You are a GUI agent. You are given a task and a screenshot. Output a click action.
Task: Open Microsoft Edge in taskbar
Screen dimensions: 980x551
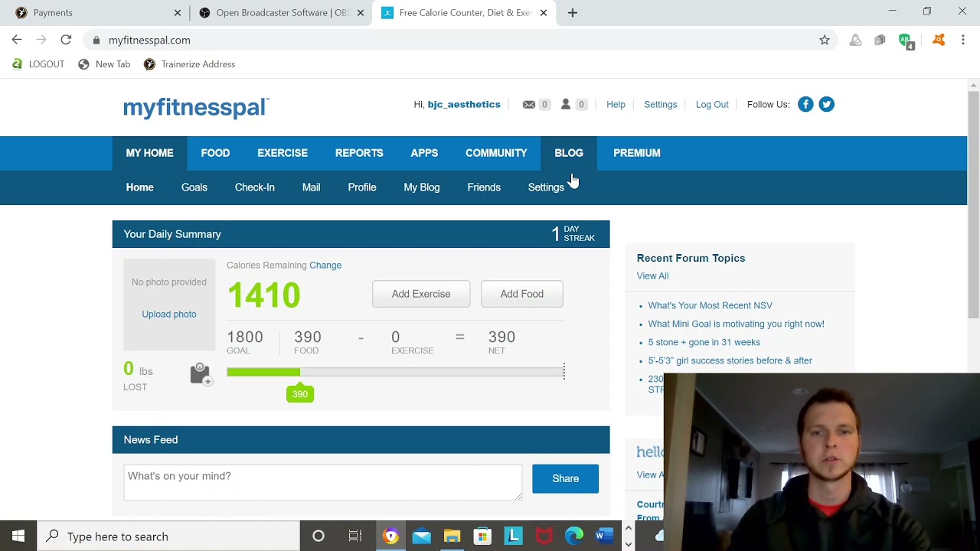coord(574,536)
